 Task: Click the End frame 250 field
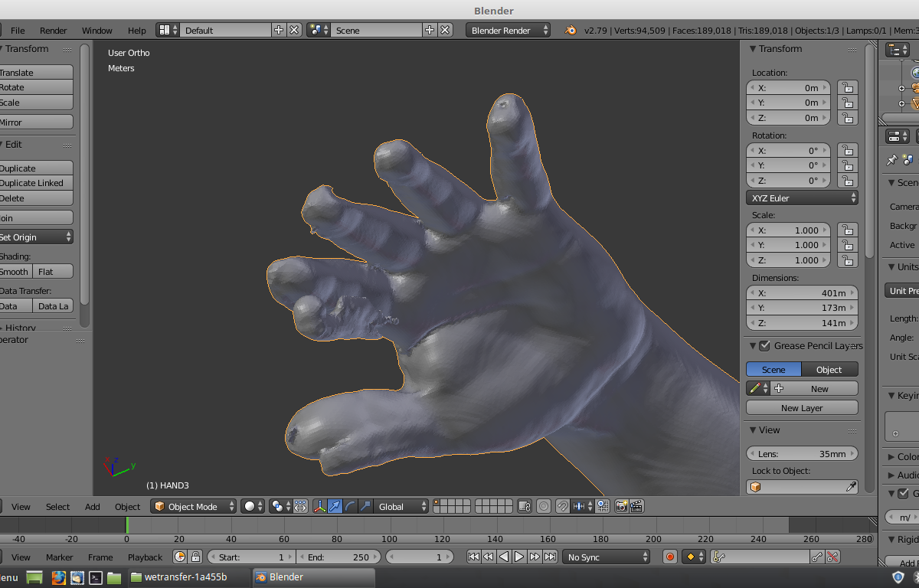click(x=340, y=557)
